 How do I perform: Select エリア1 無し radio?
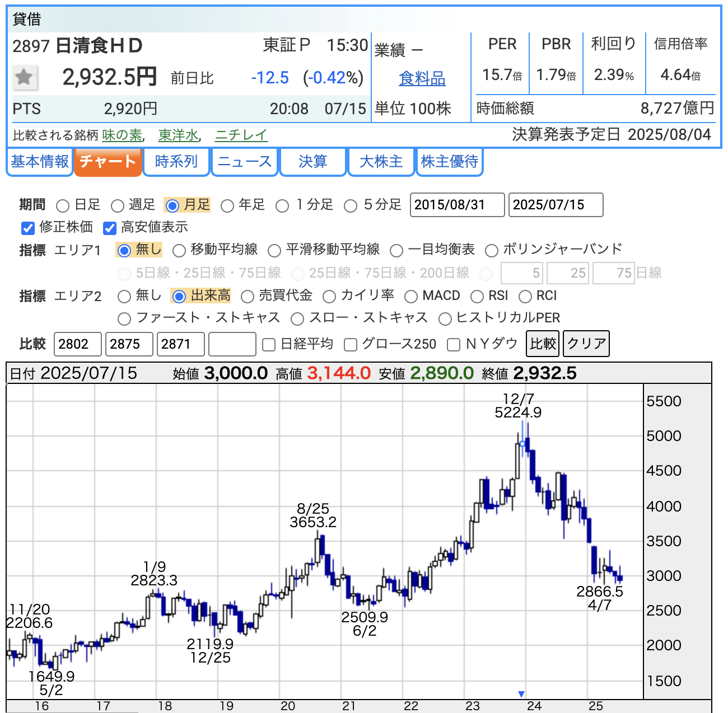[x=124, y=250]
